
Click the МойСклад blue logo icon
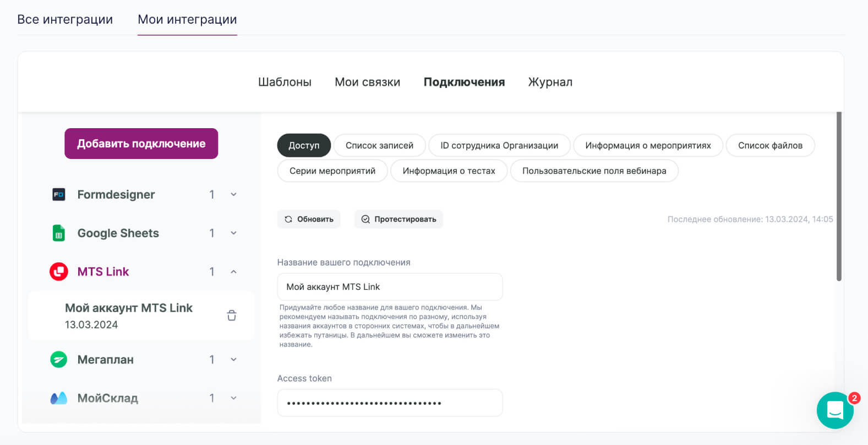pos(59,398)
